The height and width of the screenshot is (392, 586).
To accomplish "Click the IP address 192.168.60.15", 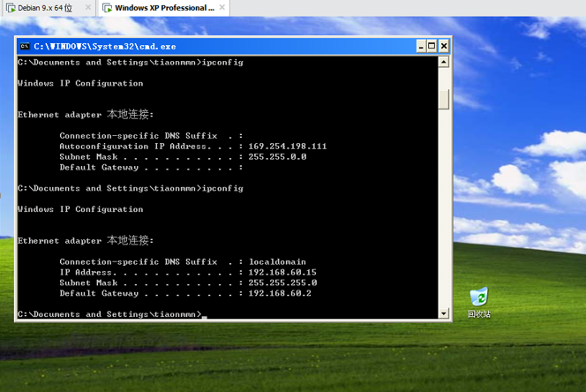I will [282, 272].
